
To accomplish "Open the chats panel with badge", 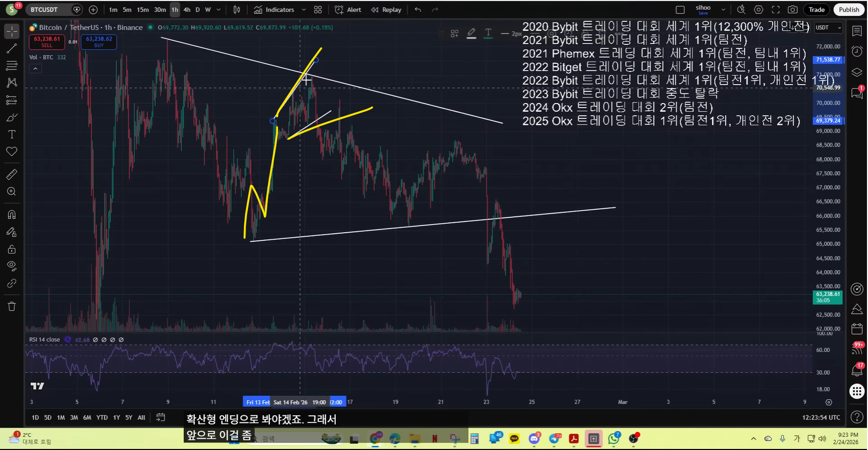I will click(x=857, y=93).
